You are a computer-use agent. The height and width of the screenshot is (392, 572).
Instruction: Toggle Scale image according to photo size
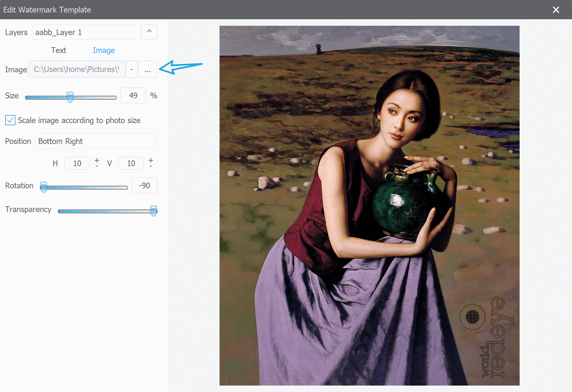tap(10, 120)
